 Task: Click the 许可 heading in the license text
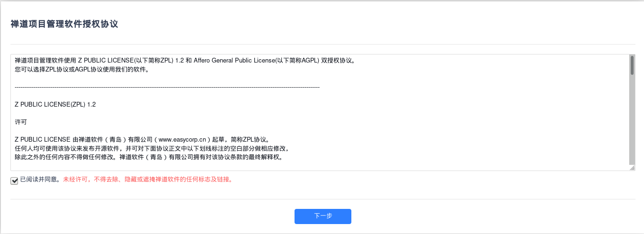tap(21, 122)
